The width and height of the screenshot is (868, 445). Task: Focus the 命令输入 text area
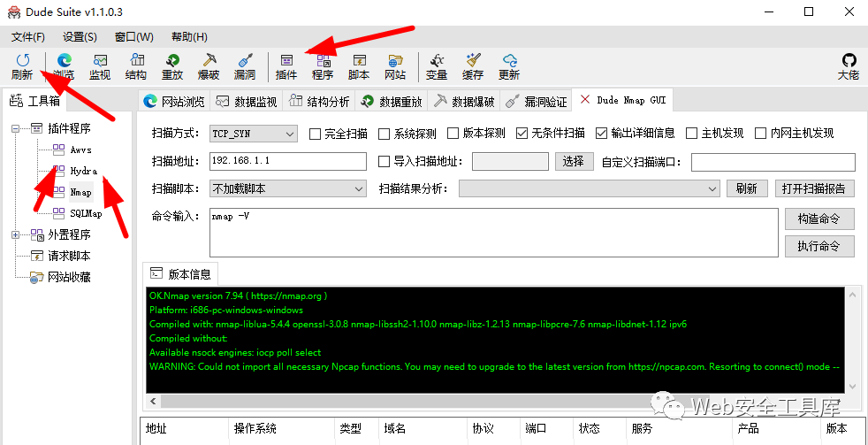[494, 232]
